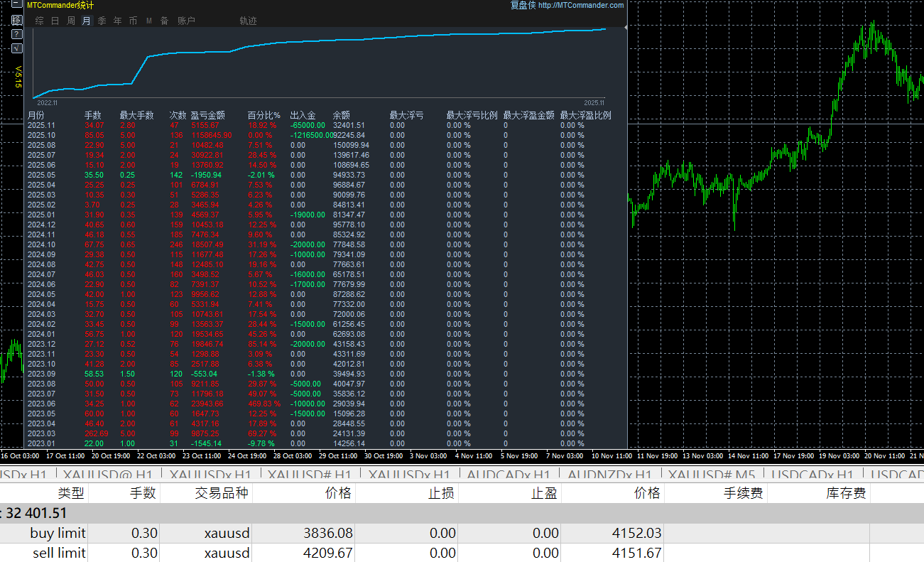Click the 次数 column header

[178, 115]
